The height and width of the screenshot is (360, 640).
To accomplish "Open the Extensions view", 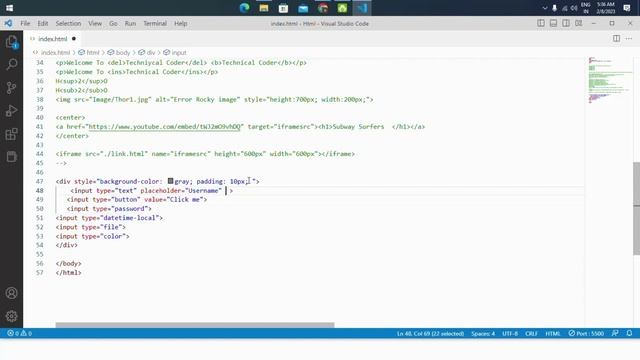I will [11, 134].
